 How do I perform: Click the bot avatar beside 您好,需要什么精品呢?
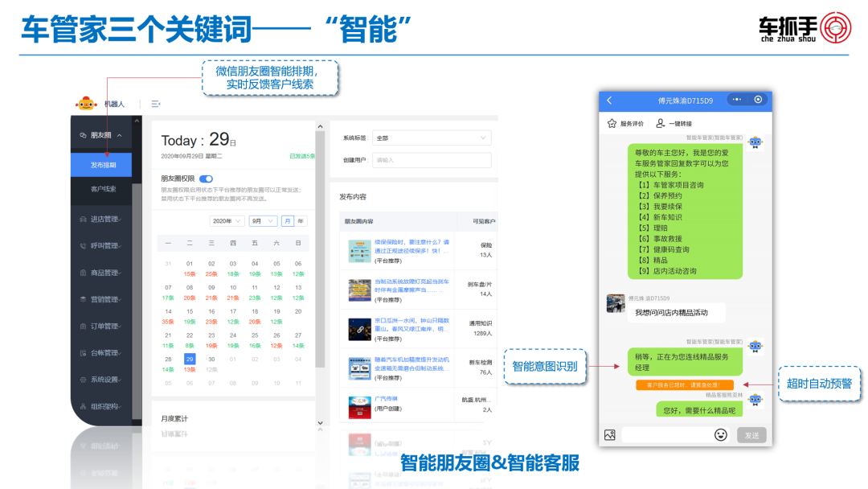coord(755,399)
